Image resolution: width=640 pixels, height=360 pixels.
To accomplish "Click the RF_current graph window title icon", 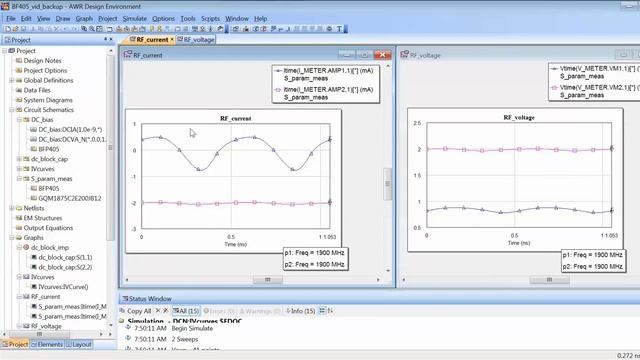I will pyautogui.click(x=128, y=55).
